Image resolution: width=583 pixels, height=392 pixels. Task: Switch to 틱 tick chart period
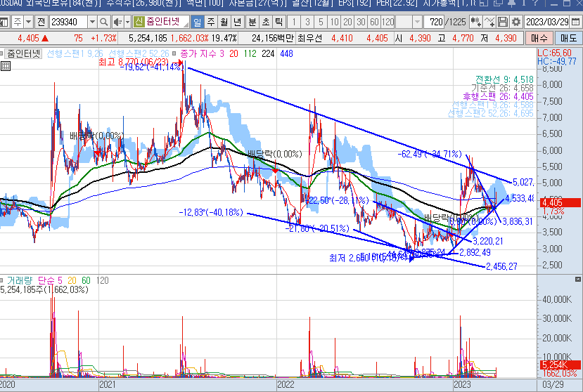pos(279,22)
